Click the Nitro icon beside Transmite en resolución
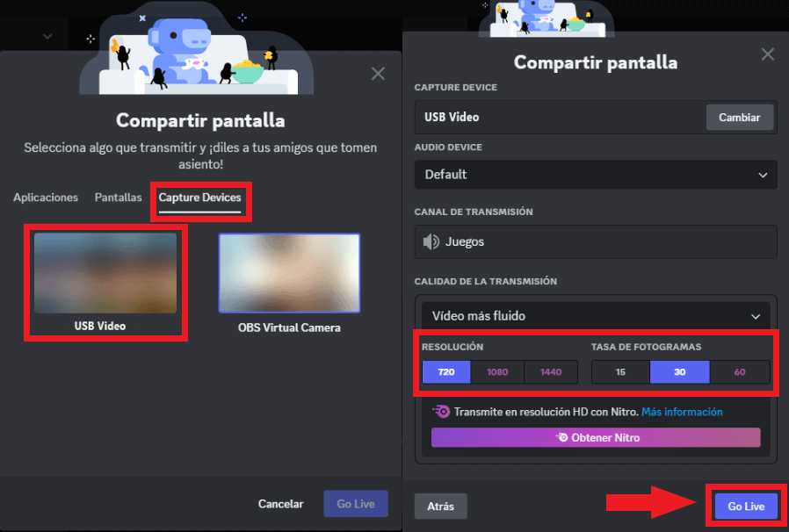Screen dimensions: 789x532 [x=441, y=412]
